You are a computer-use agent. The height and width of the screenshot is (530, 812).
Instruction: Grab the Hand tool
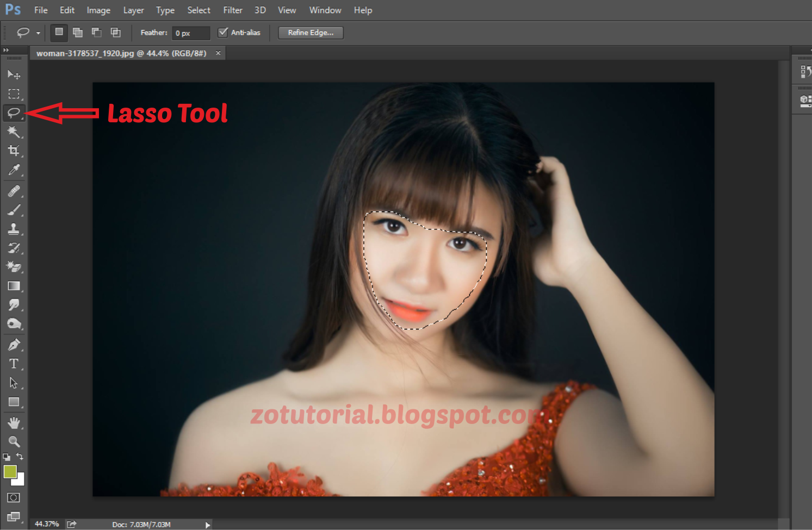click(14, 422)
